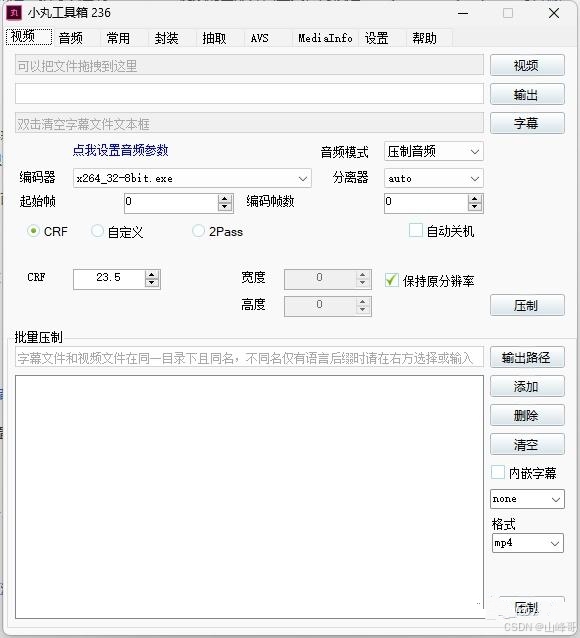Click the 输出 button
The height and width of the screenshot is (638, 580).
point(527,94)
